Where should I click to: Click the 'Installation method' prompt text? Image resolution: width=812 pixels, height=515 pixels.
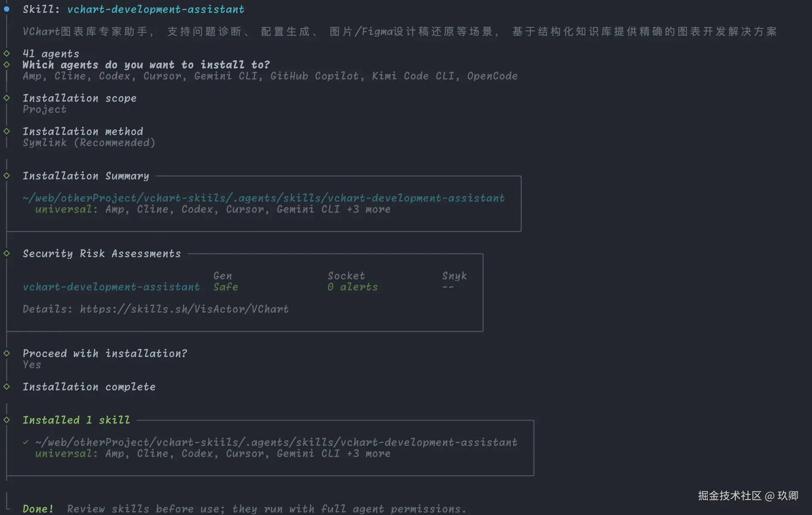coord(83,132)
